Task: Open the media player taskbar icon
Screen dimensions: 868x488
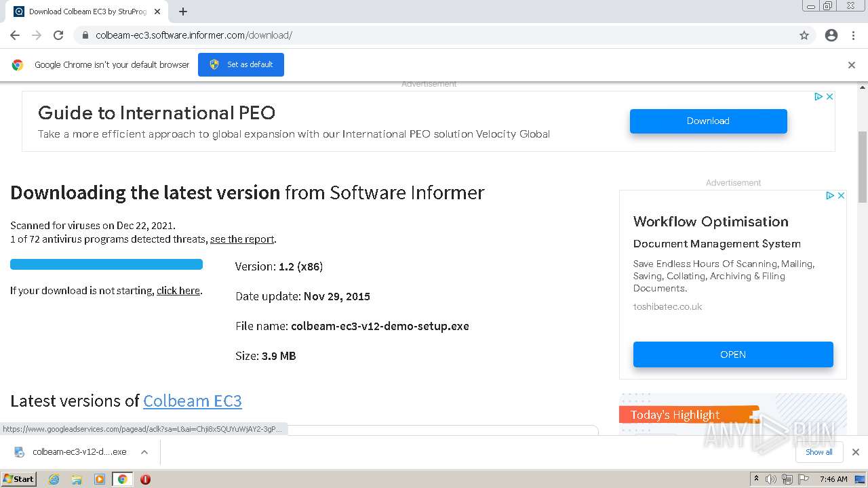Action: pos(100,479)
